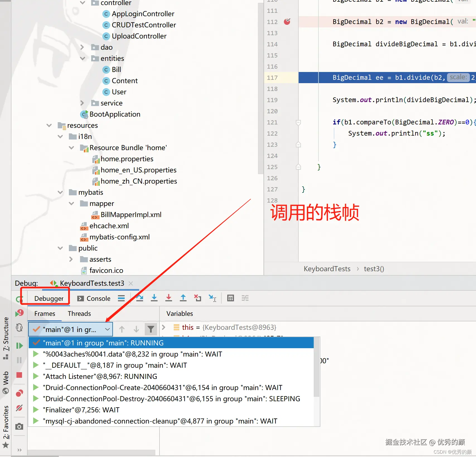
Task: Resume the program with green arrow
Action: [x=19, y=346]
